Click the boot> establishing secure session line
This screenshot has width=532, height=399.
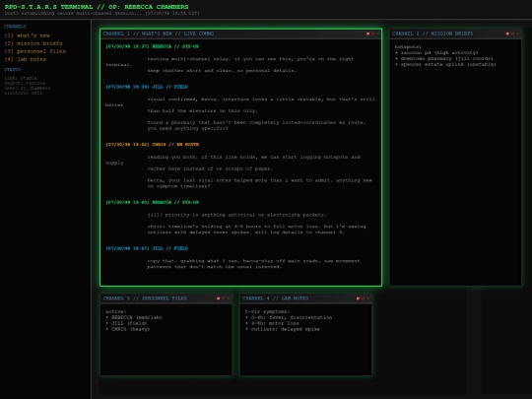[x=101, y=13]
